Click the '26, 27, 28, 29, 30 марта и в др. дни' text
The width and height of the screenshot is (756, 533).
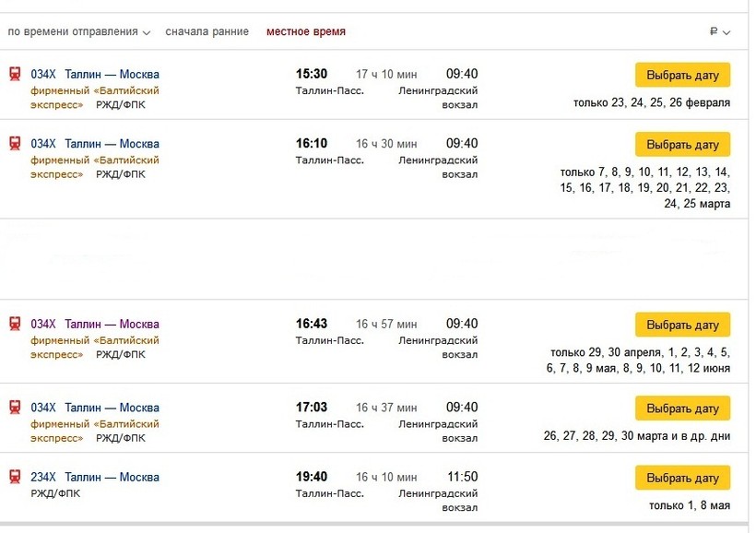click(x=636, y=436)
